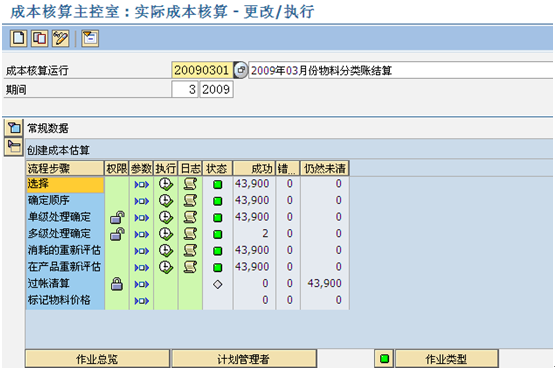Open the log scroll icon for 单级处理确定
The height and width of the screenshot is (370, 555).
(190, 217)
